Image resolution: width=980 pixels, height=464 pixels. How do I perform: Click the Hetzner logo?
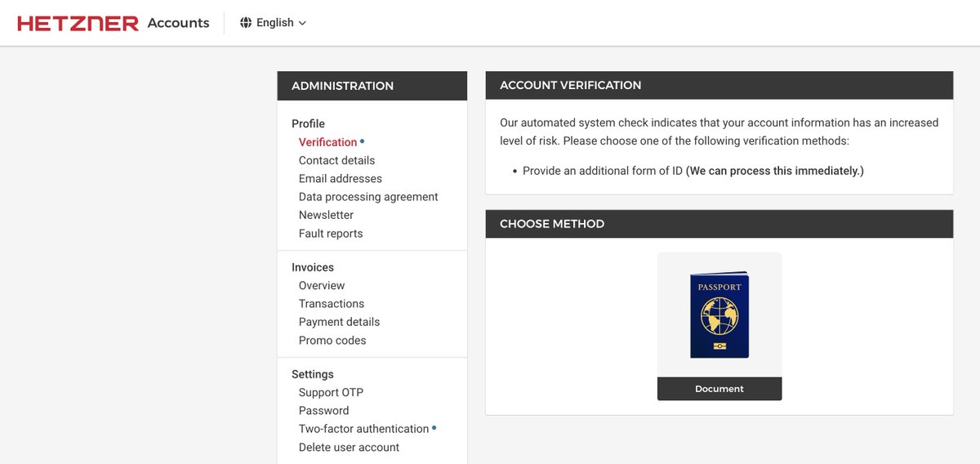coord(78,23)
